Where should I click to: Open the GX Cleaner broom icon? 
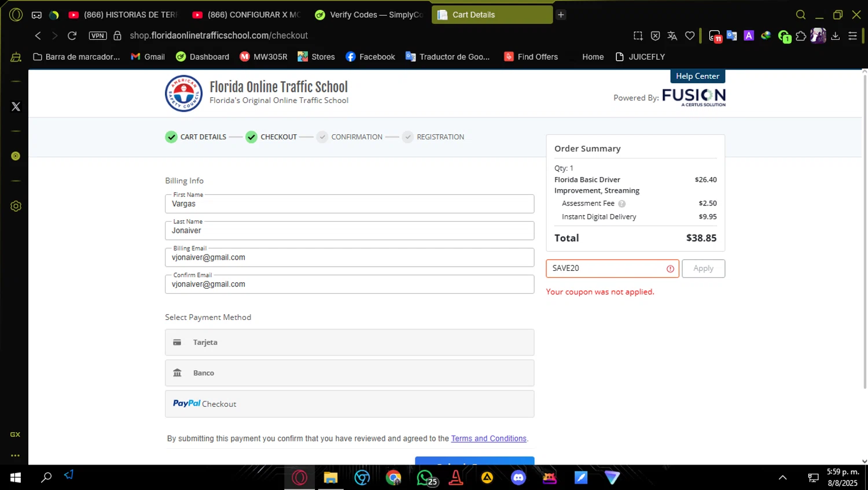point(16,57)
